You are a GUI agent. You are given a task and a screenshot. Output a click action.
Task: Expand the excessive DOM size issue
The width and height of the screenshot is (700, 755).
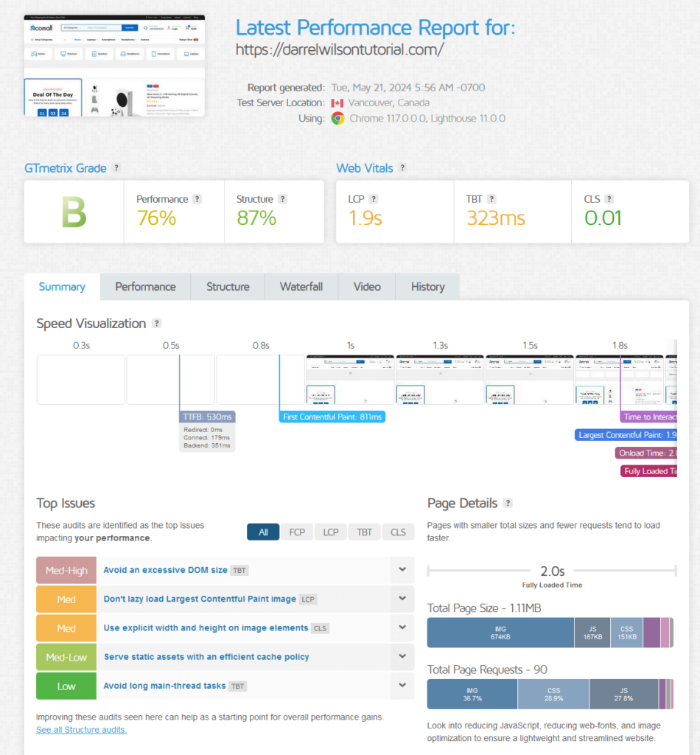[402, 570]
